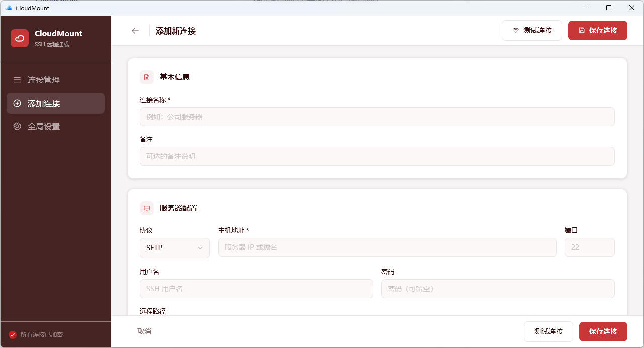Minimize the CloudMount window
644x348 pixels.
click(586, 8)
